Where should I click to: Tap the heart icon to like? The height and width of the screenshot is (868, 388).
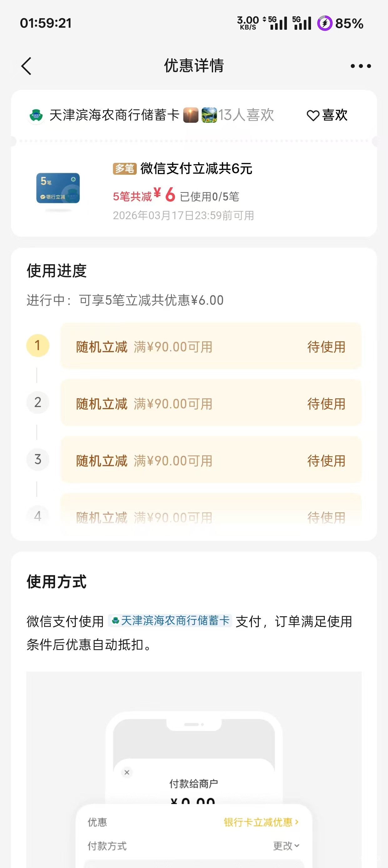pyautogui.click(x=313, y=116)
